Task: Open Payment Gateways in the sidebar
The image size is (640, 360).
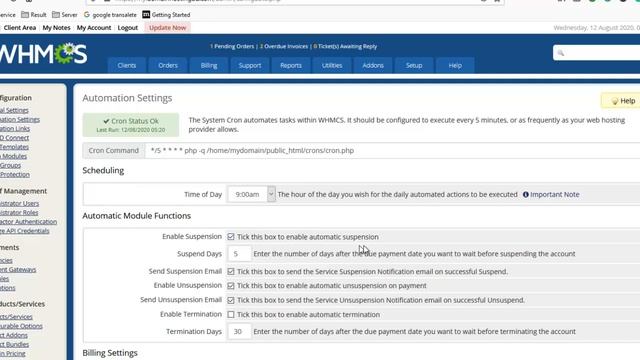Action: (x=18, y=269)
